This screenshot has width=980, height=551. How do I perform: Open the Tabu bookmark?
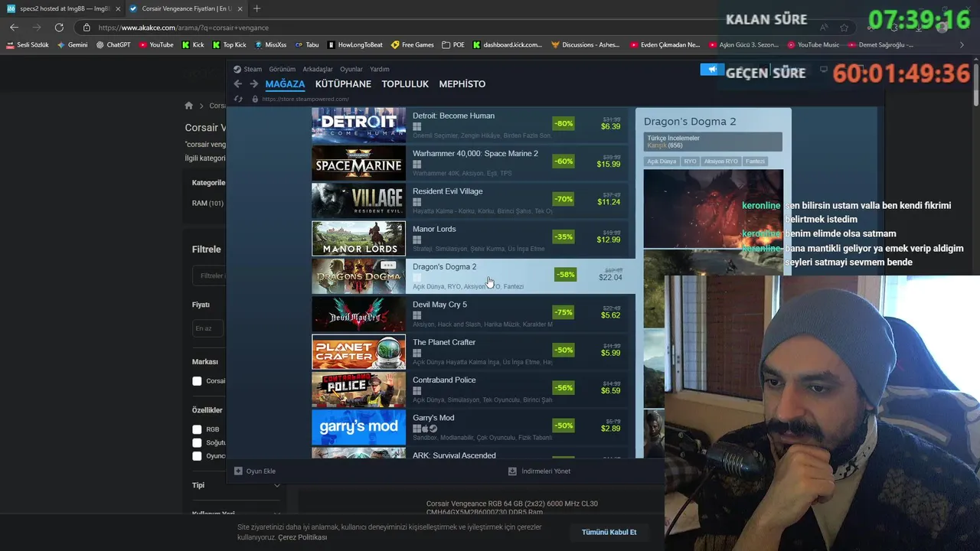[307, 45]
